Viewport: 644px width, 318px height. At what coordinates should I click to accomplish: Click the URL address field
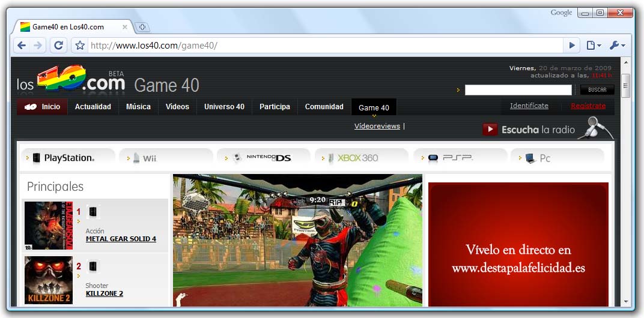coord(325,46)
